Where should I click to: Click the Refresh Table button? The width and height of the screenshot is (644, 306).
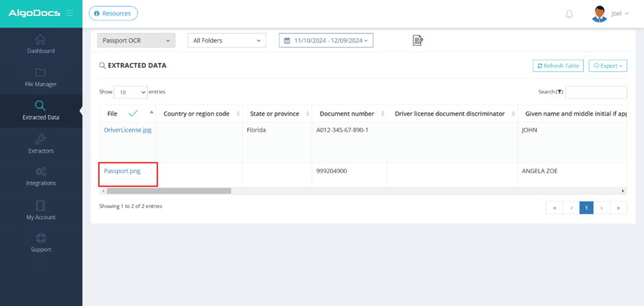558,66
